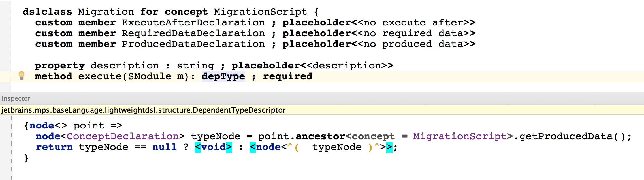Select ProducedDataDeclaration member name
Viewport: 644px width, 180px height.
(x=193, y=44)
